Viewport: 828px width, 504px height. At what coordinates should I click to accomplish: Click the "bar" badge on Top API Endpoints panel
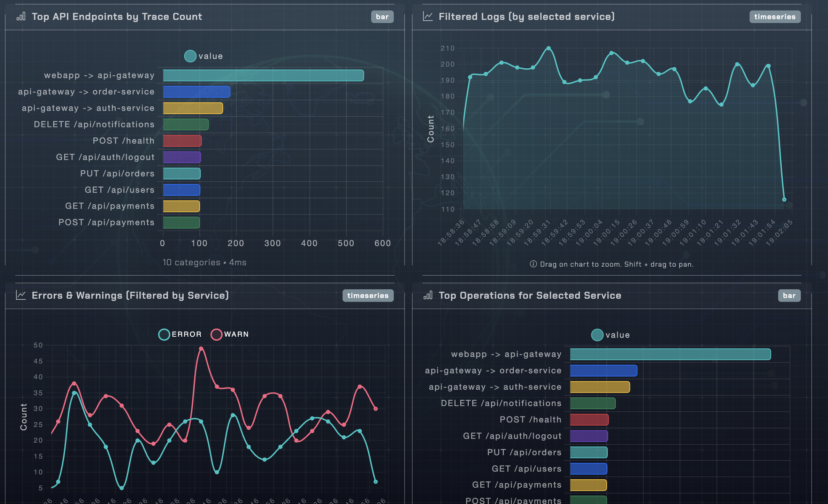pyautogui.click(x=382, y=16)
